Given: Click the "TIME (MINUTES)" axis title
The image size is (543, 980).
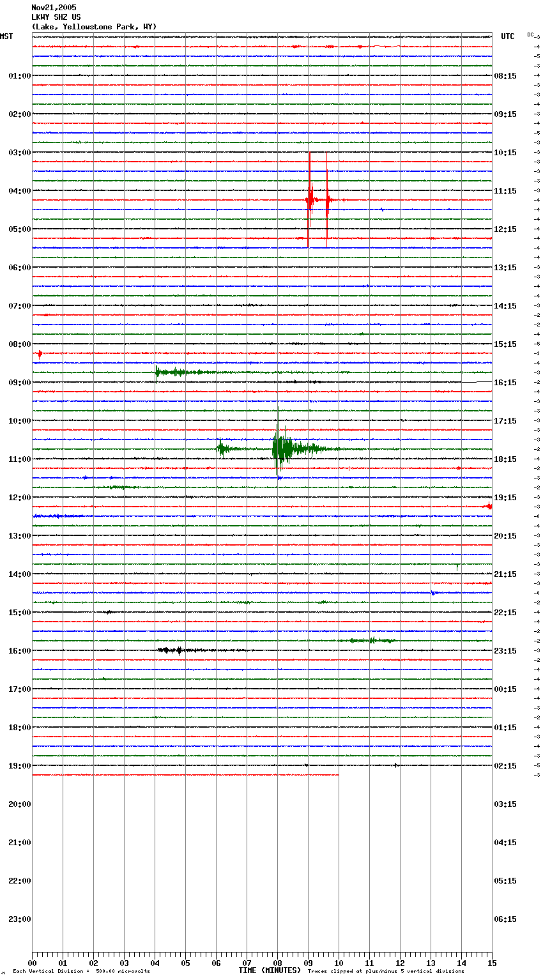Looking at the screenshot, I should pos(269,970).
